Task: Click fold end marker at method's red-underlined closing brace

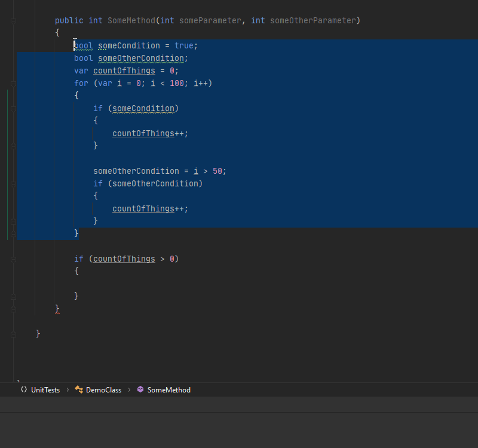Action: coord(13,309)
